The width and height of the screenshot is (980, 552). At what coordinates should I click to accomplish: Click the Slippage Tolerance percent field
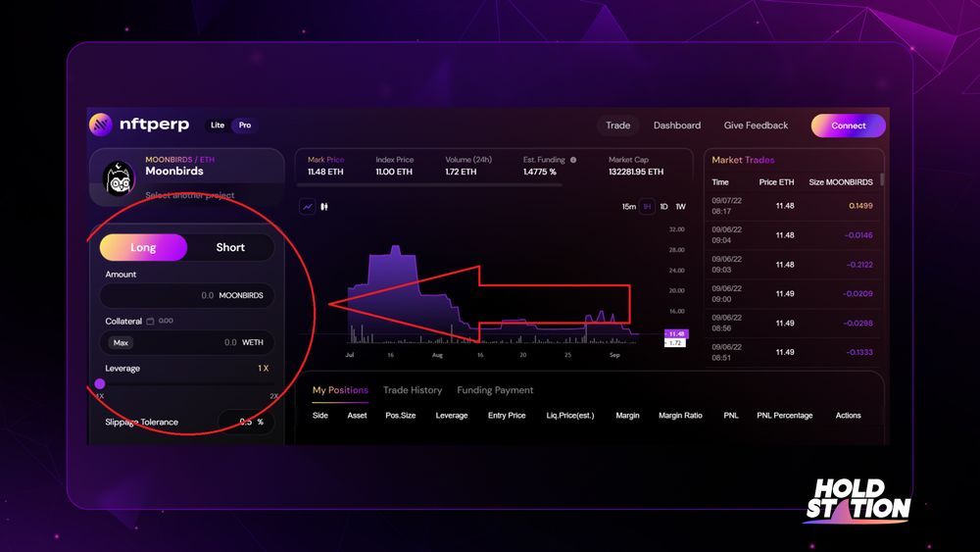coord(246,422)
